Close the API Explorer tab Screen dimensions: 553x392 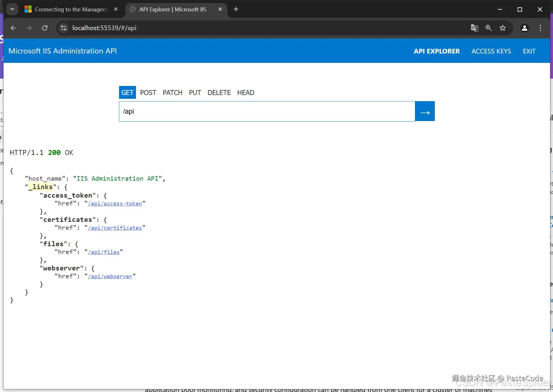coord(220,9)
